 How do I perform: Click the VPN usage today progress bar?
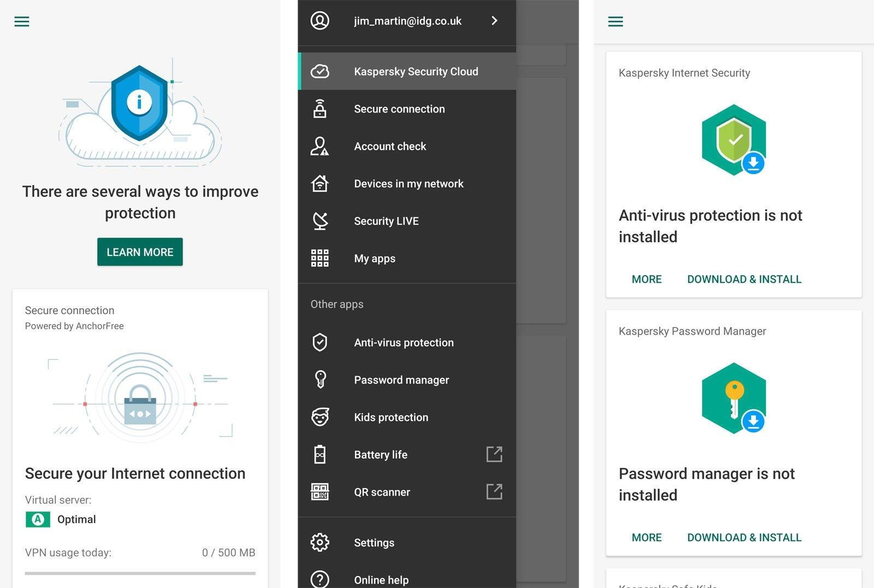tap(140, 573)
